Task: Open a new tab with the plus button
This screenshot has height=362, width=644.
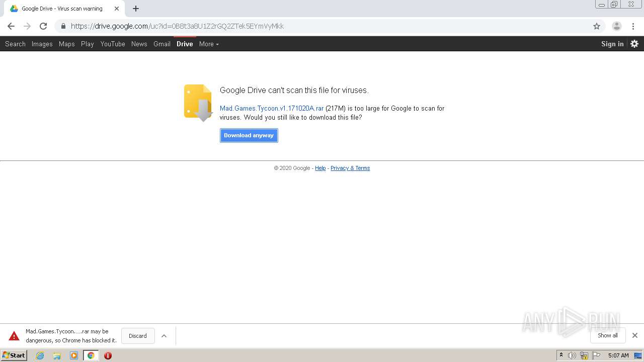Action: click(136, 9)
